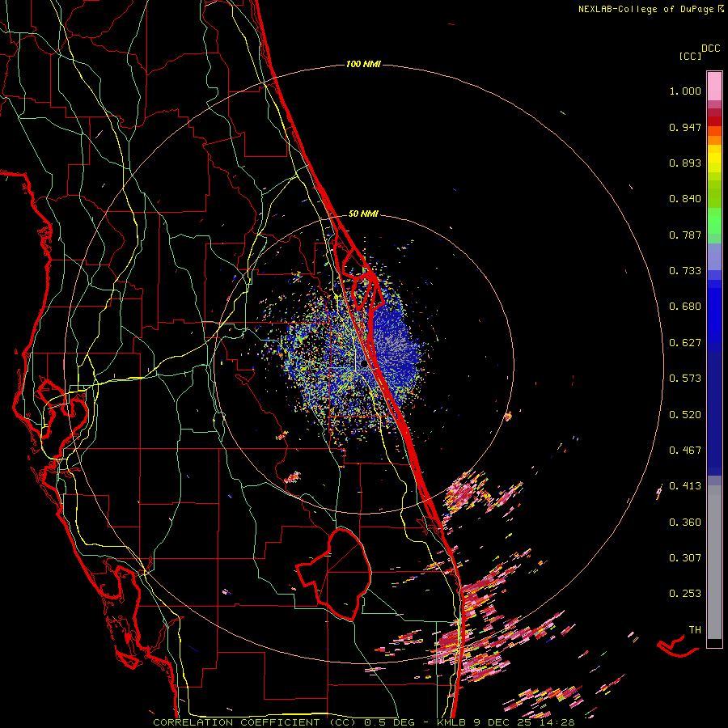Select the 0.573 scale value

click(x=685, y=379)
